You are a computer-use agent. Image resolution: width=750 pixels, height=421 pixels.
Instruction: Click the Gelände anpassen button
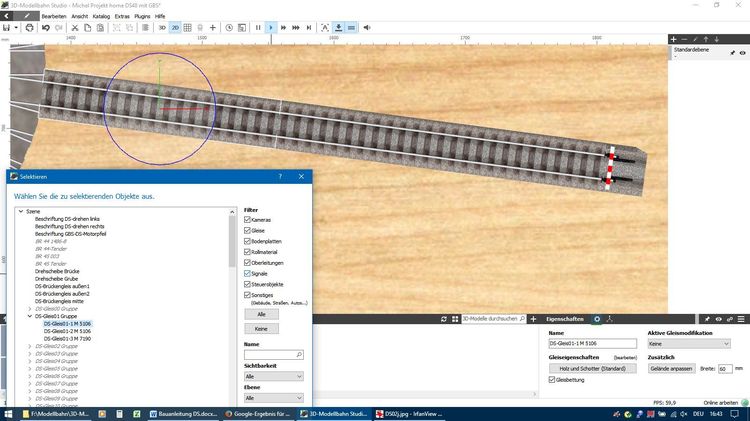pyautogui.click(x=672, y=368)
